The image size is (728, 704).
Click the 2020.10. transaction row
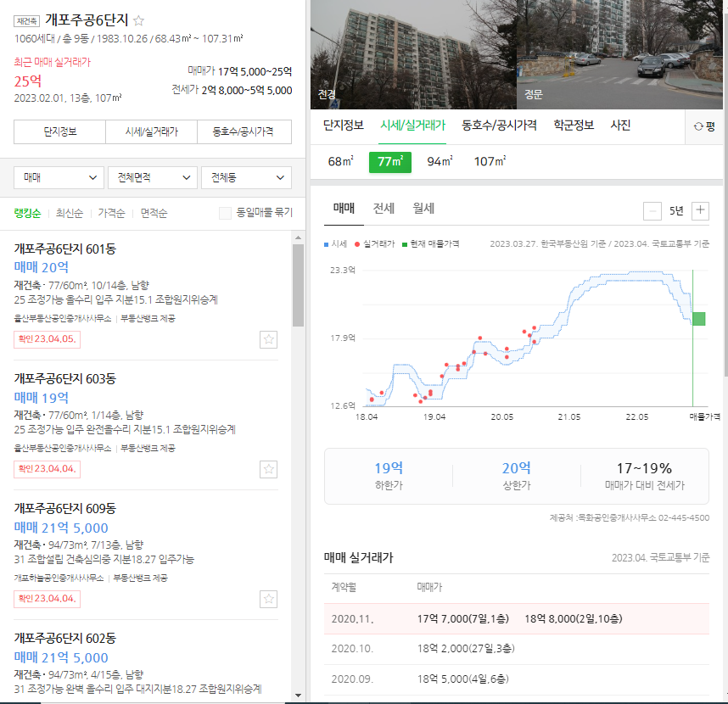[516, 649]
